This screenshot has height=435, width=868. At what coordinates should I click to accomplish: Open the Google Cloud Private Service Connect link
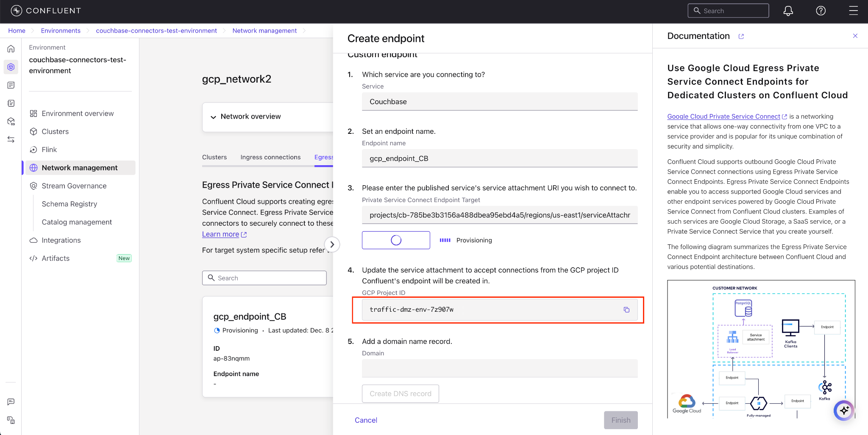point(723,116)
